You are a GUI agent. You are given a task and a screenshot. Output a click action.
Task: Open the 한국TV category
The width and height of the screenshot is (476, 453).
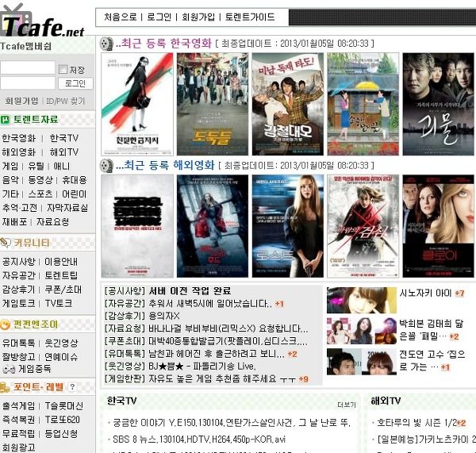pyautogui.click(x=64, y=138)
